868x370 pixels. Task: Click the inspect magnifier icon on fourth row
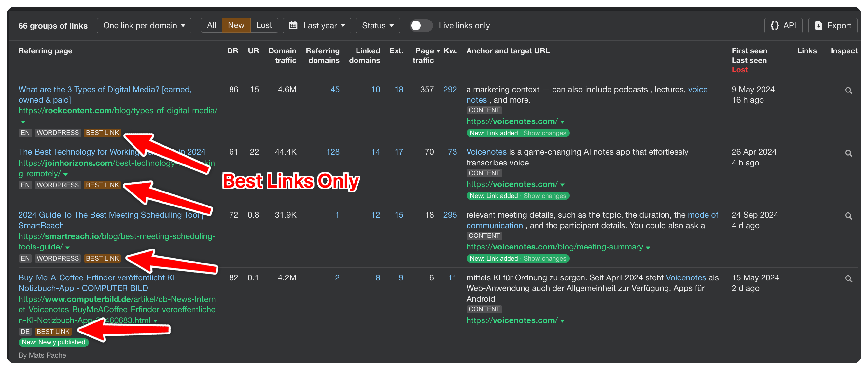coord(849,278)
